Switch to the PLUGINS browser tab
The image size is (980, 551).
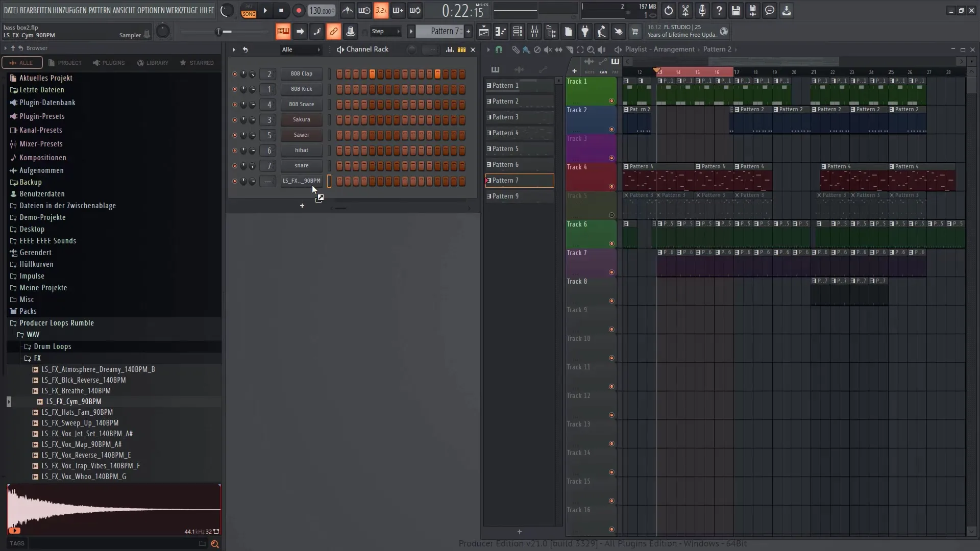109,63
